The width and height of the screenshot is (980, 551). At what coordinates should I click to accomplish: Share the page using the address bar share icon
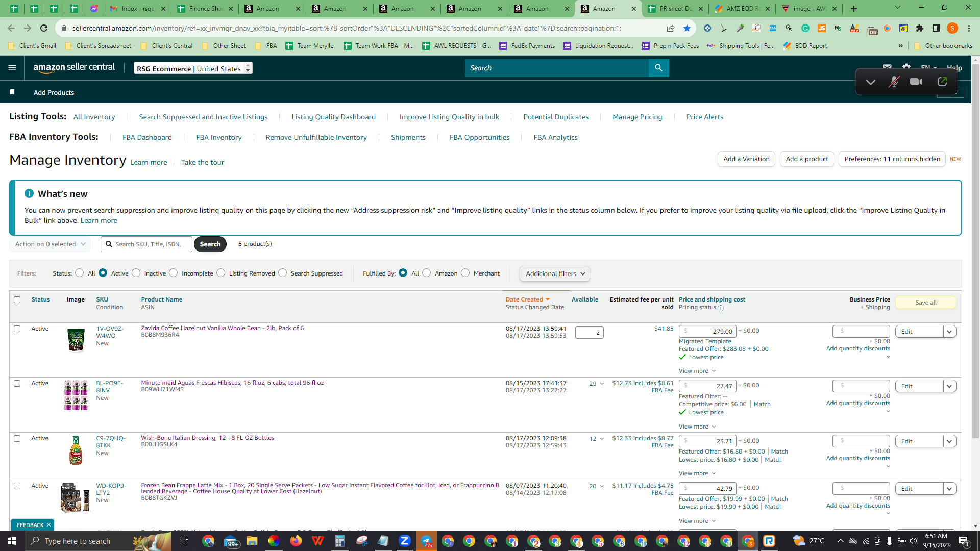point(671,28)
